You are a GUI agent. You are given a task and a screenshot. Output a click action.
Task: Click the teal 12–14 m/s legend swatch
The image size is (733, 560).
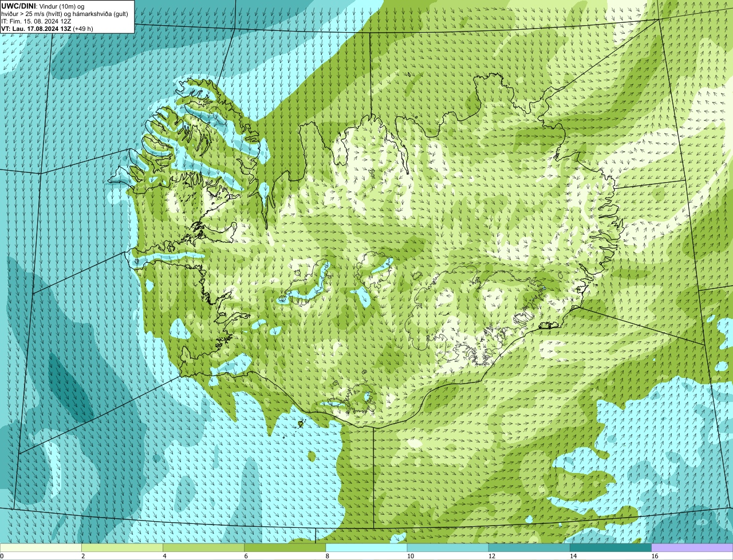pos(529,547)
